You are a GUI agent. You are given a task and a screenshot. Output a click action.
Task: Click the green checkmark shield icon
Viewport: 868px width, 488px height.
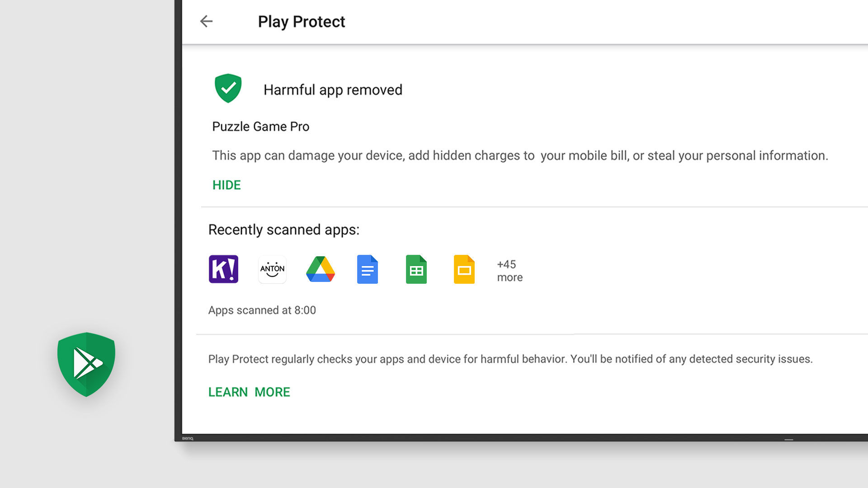tap(228, 88)
